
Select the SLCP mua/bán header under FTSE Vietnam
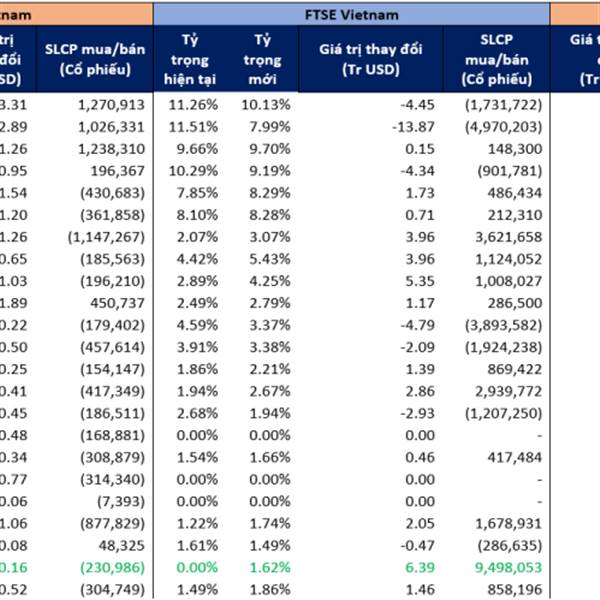click(497, 59)
